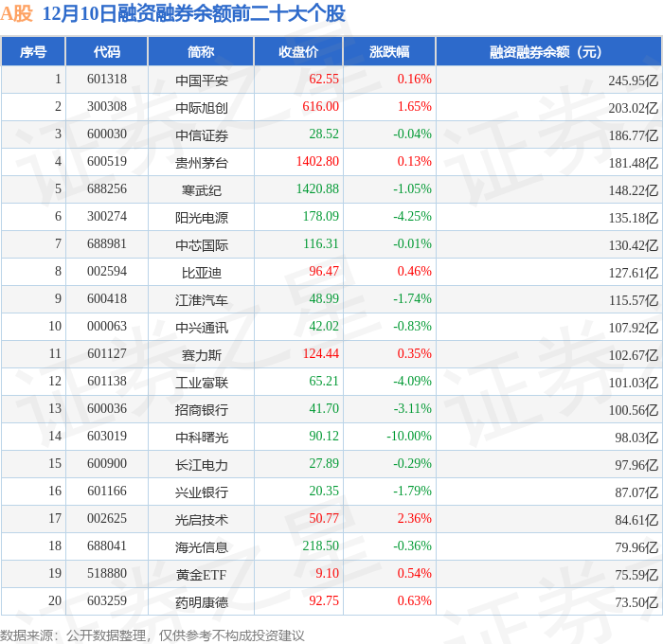Viewport: 663px width, 644px height.
Task: Click closing price 124.44
Action: (x=320, y=354)
